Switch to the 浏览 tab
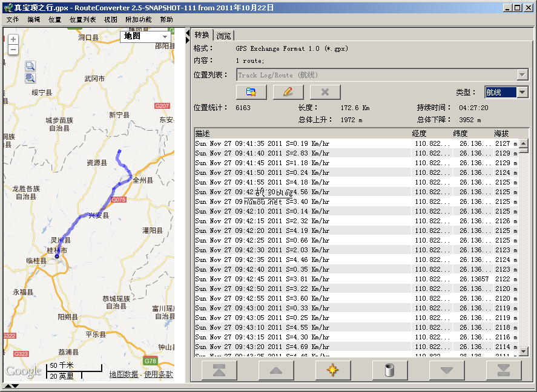Screen dimensions: 537x392 [x=224, y=36]
